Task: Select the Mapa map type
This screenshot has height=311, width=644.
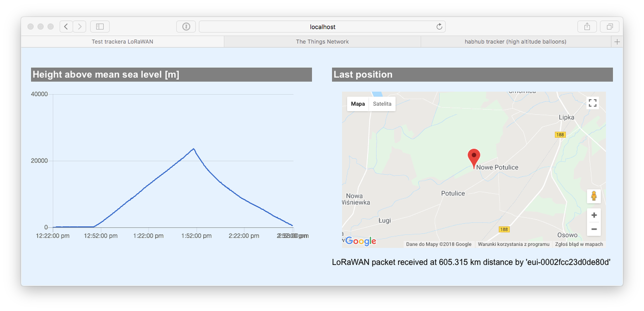Action: [x=358, y=104]
